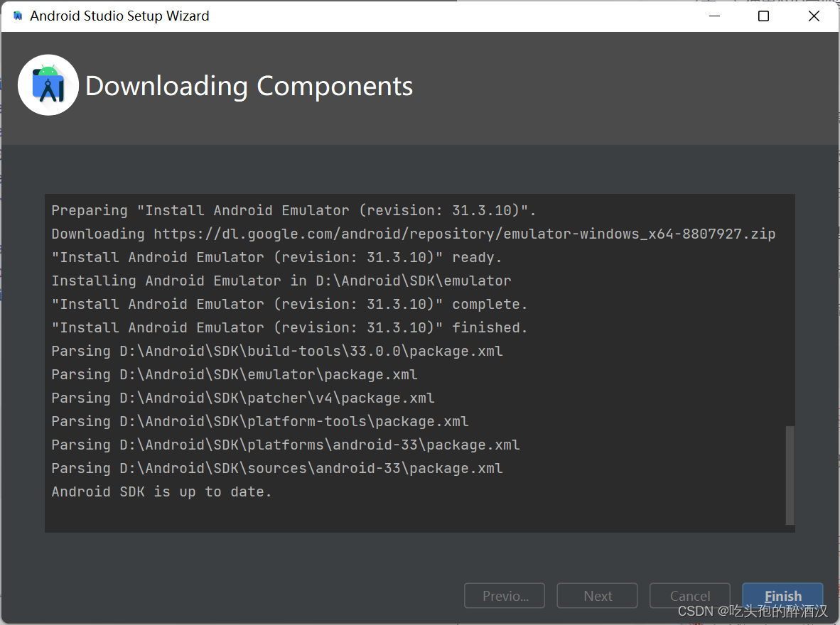840x625 pixels.
Task: Click the Finish button
Action: (782, 596)
